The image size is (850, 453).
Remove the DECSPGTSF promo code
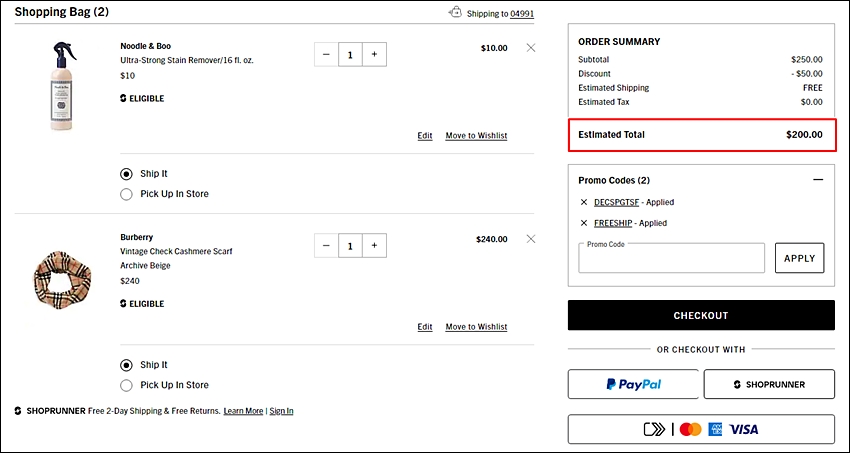tap(584, 202)
